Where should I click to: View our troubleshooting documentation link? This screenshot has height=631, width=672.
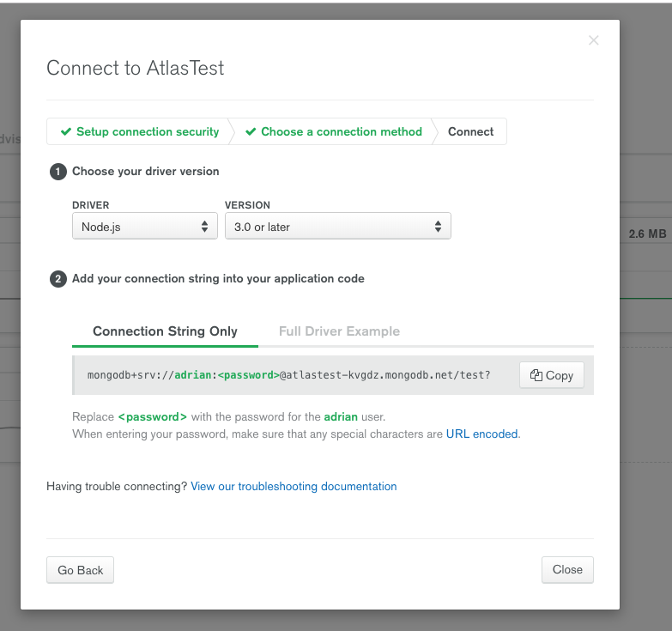(x=294, y=486)
